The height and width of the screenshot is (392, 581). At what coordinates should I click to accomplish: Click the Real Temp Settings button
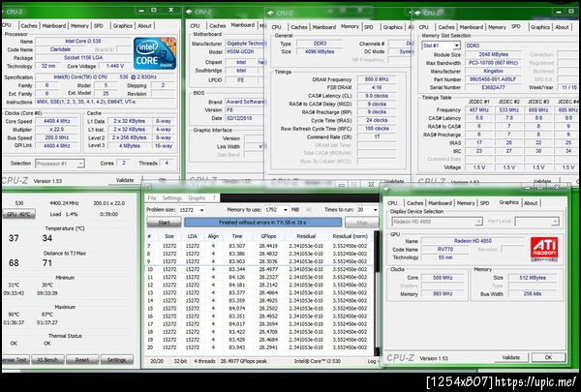[x=116, y=360]
